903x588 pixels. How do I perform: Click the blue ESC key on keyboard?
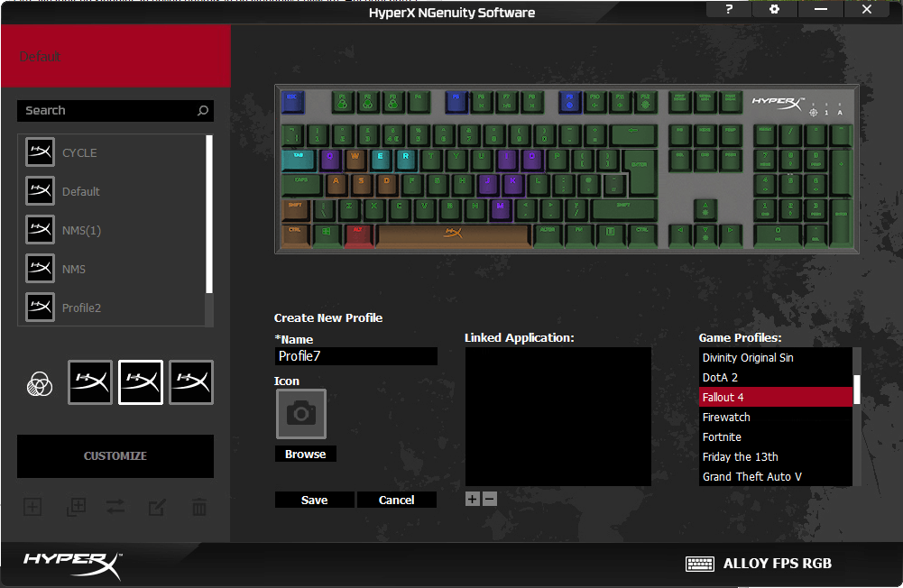(x=292, y=103)
